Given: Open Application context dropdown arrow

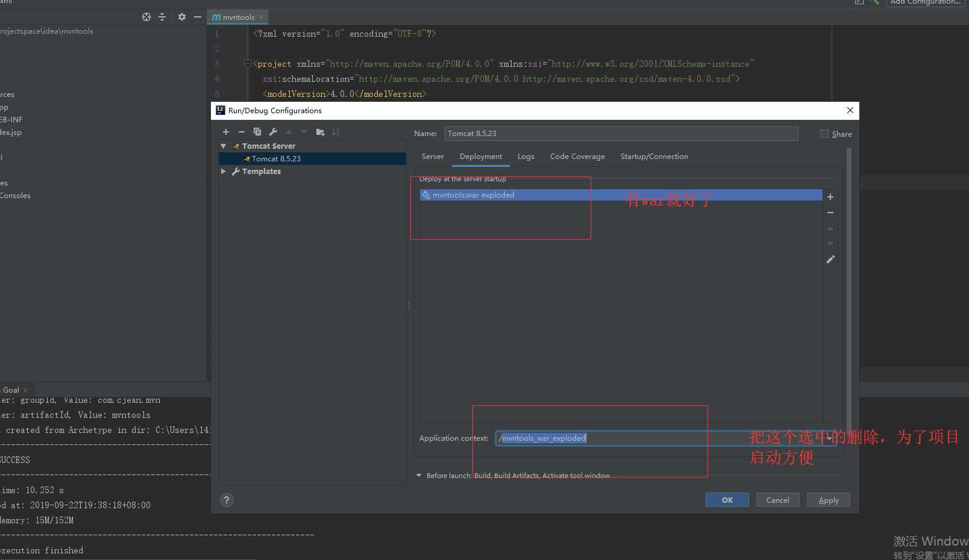Looking at the screenshot, I should pyautogui.click(x=830, y=438).
